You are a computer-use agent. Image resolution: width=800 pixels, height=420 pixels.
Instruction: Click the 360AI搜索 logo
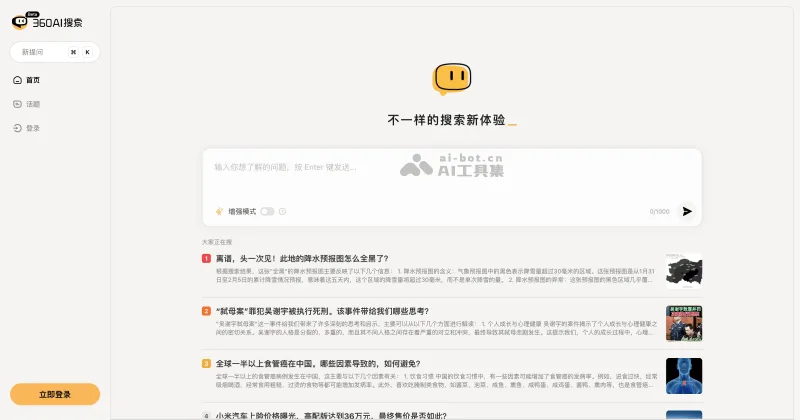click(x=46, y=21)
